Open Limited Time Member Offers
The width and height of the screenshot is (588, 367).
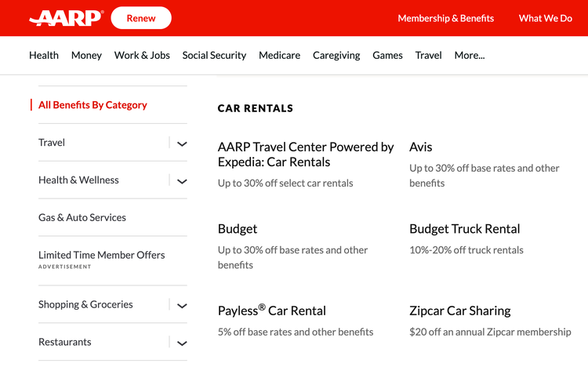point(102,255)
